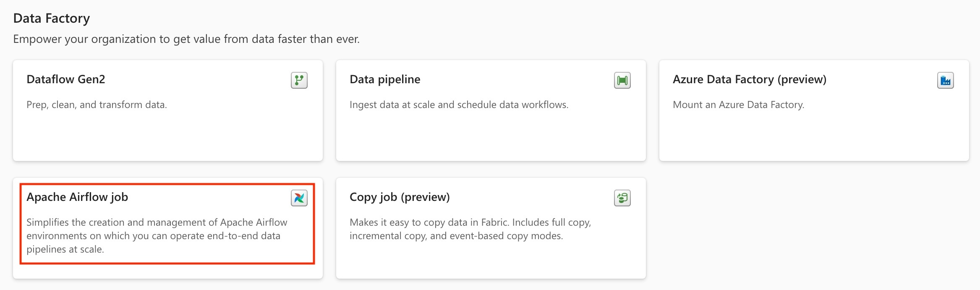Click the Dataflow Gen2 branch icon

click(299, 80)
